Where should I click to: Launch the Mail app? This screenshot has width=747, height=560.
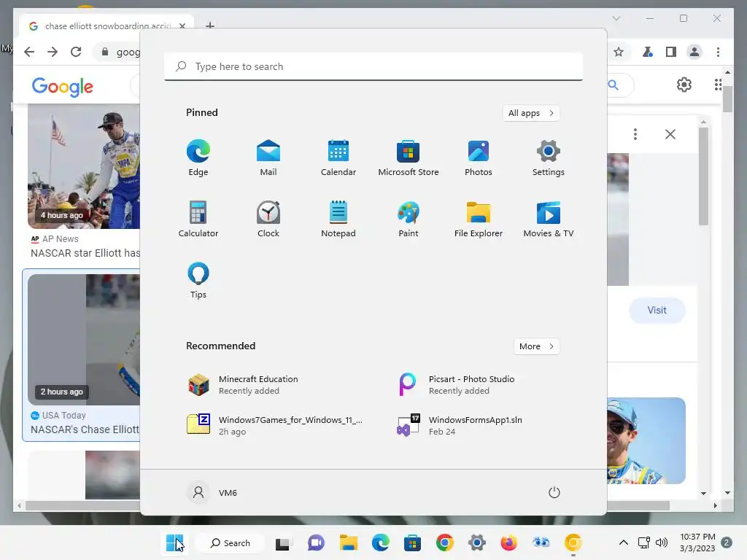pyautogui.click(x=268, y=158)
